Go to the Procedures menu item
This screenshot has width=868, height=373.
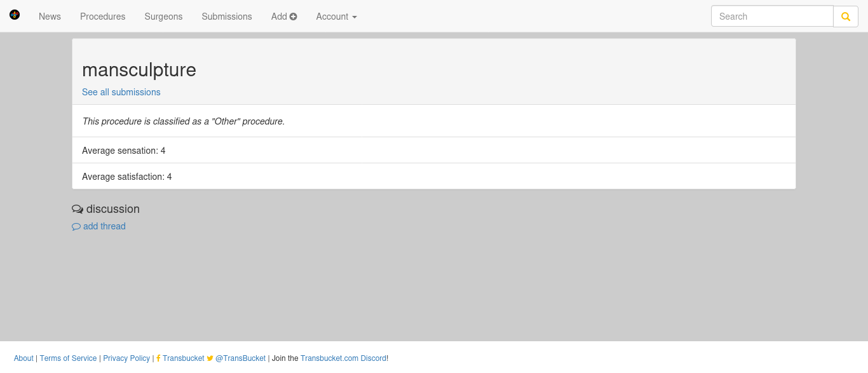pos(103,17)
